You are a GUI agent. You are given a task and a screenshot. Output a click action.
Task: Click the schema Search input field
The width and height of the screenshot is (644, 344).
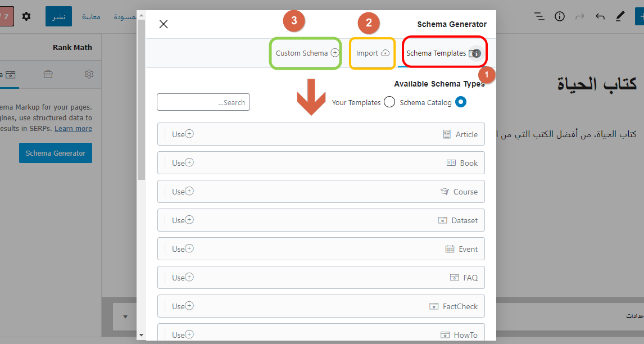click(203, 102)
